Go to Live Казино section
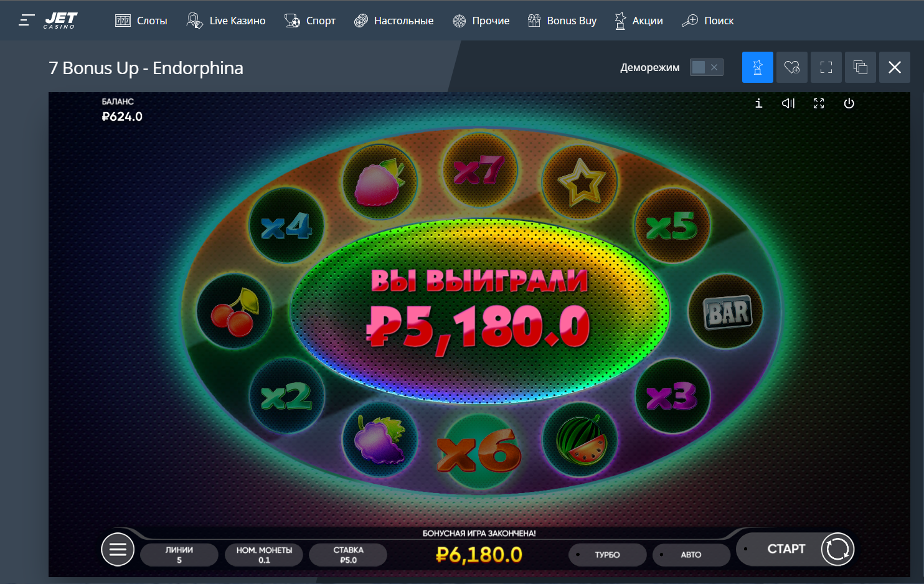Viewport: 924px width, 584px height. [x=226, y=21]
